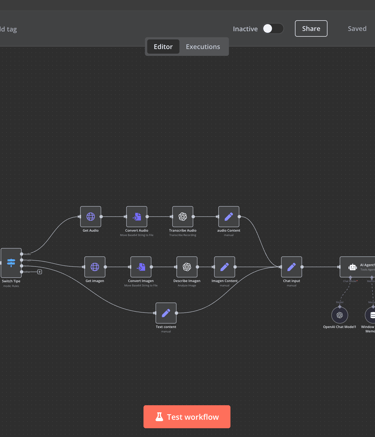Open the audio Content edit node

coord(228,217)
